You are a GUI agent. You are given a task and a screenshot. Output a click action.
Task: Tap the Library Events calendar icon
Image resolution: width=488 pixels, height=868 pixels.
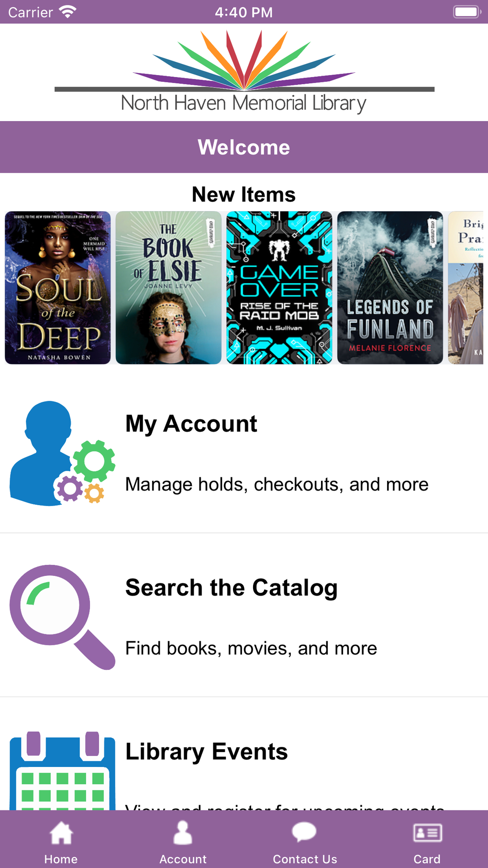coord(62,771)
